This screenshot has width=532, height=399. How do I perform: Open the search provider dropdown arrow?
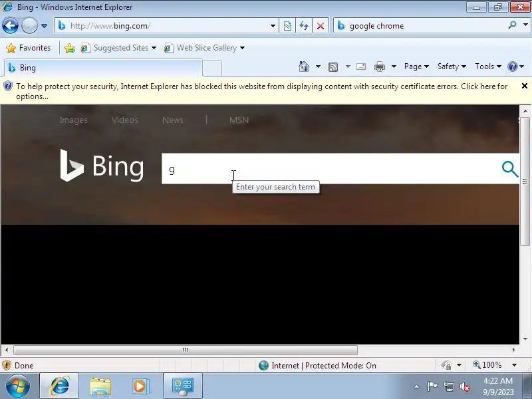pyautogui.click(x=525, y=25)
